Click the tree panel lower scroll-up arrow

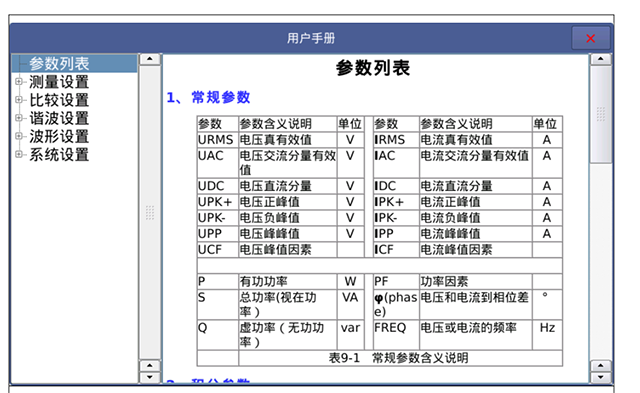click(x=150, y=366)
